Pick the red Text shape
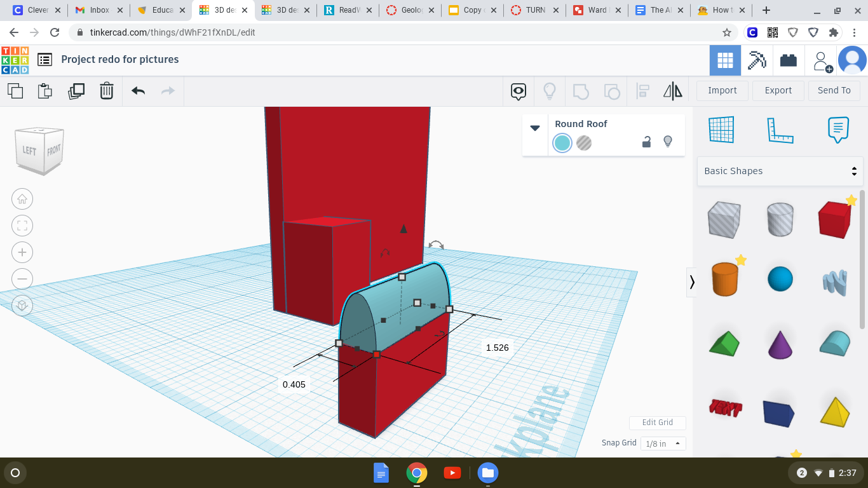The image size is (868, 488). click(x=726, y=407)
